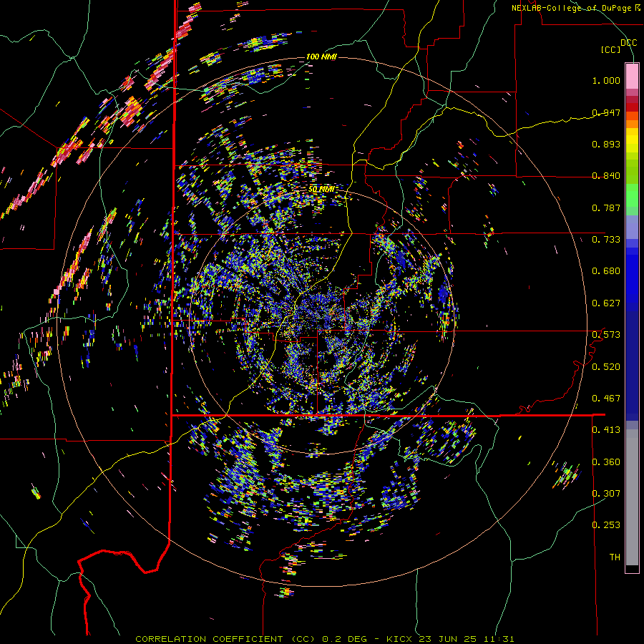Click the 0.627 scale value

tap(606, 303)
